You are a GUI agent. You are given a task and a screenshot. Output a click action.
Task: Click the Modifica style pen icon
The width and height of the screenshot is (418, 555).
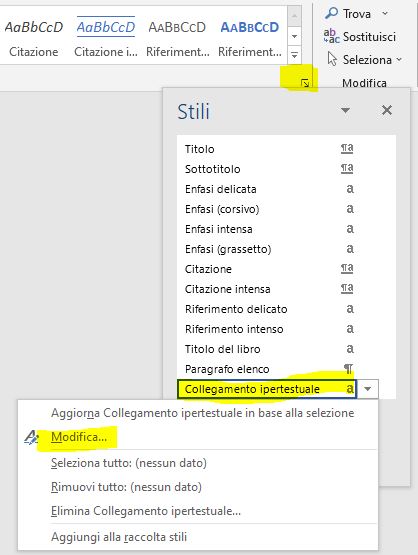pyautogui.click(x=31, y=437)
